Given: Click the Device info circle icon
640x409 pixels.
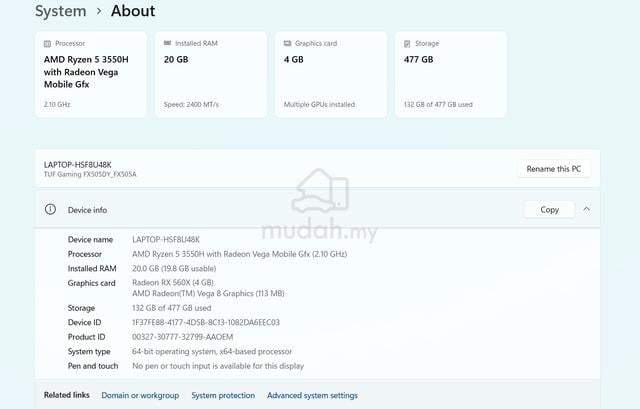Looking at the screenshot, I should (x=50, y=209).
